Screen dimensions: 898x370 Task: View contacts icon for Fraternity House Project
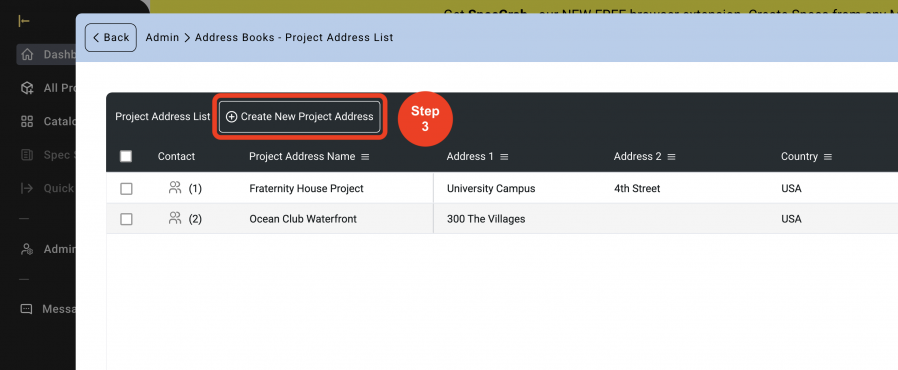pyautogui.click(x=175, y=187)
